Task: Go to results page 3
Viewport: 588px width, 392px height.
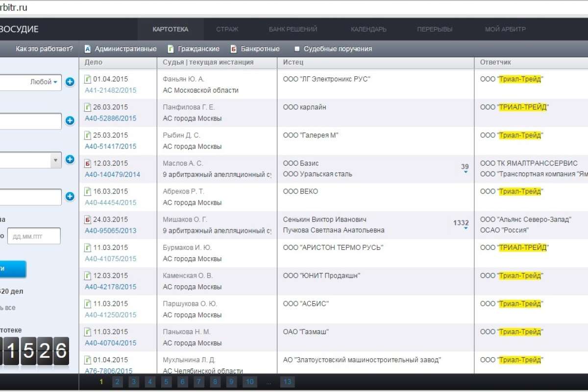Action: pyautogui.click(x=134, y=382)
